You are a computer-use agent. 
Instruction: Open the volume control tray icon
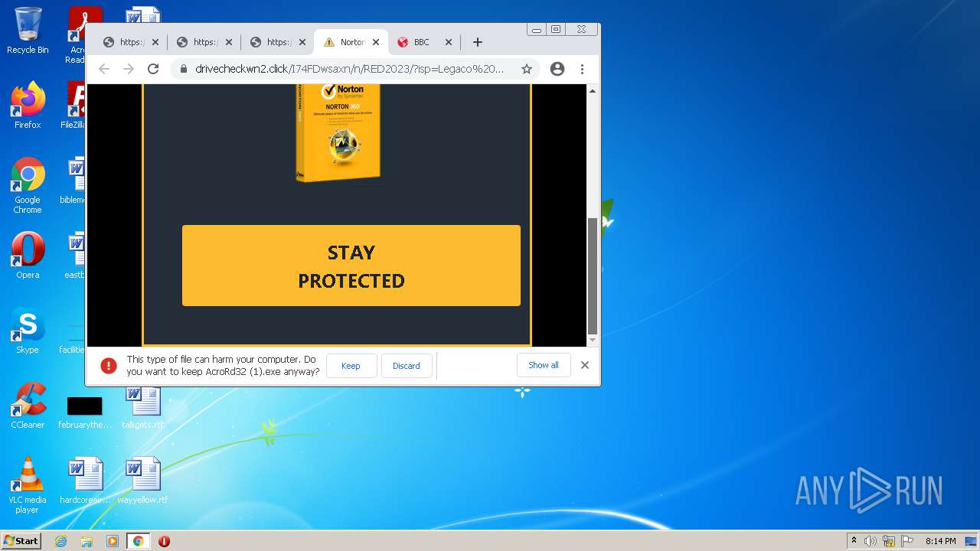click(x=871, y=541)
